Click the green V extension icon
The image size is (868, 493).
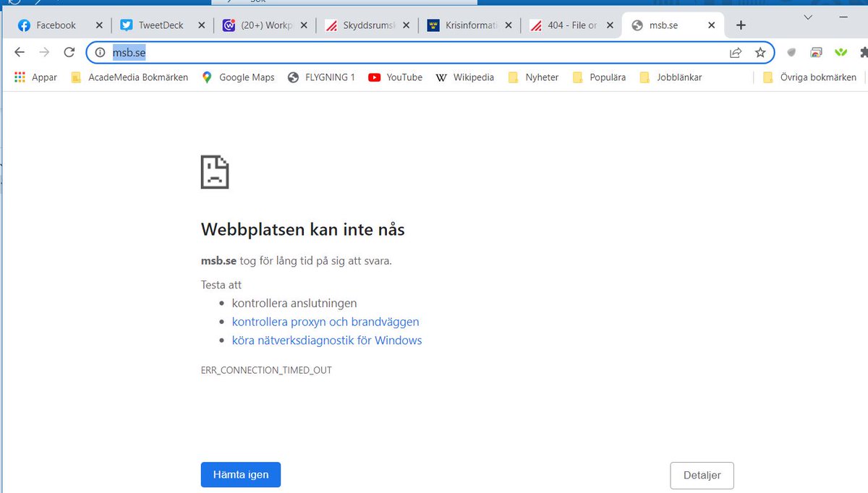click(841, 52)
